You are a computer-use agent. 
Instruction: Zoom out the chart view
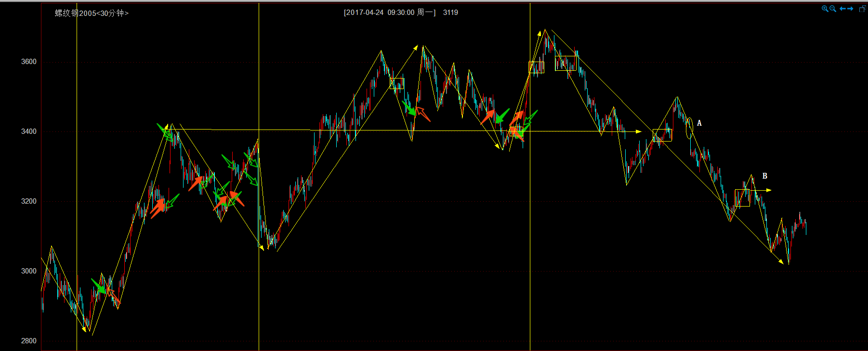click(x=833, y=9)
